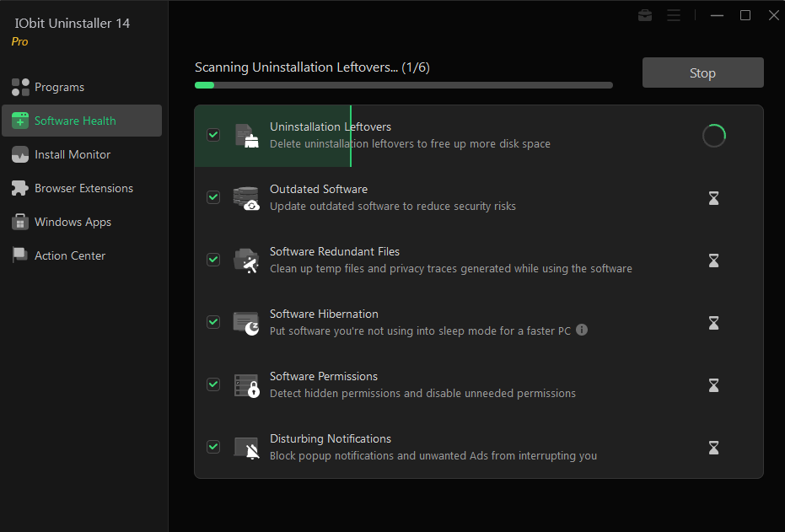The image size is (785, 532).
Task: Click "Put software you're not using into sleep" description
Action: pyautogui.click(x=420, y=330)
